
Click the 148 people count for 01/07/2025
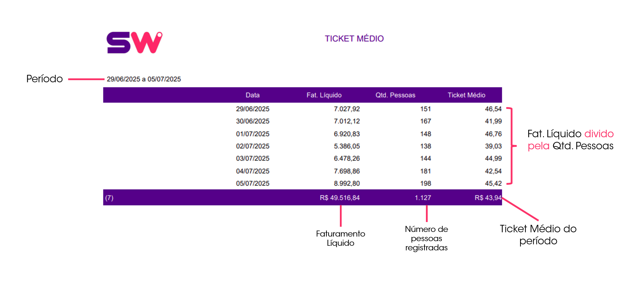[x=426, y=134]
